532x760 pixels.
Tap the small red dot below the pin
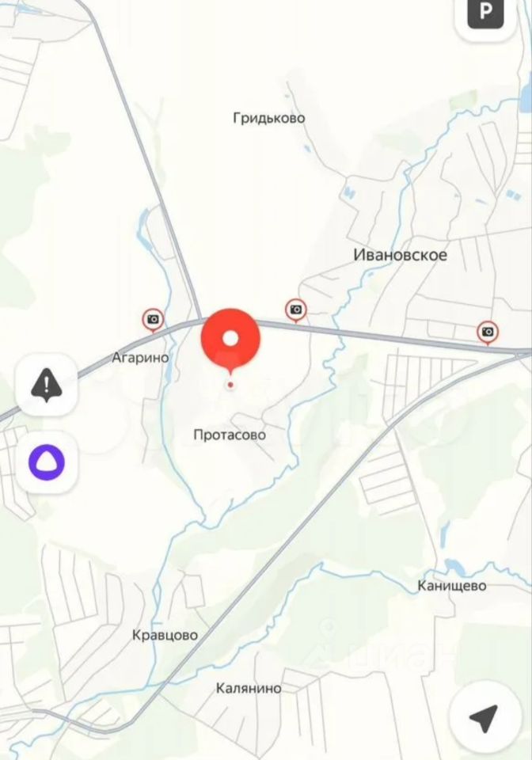point(230,385)
